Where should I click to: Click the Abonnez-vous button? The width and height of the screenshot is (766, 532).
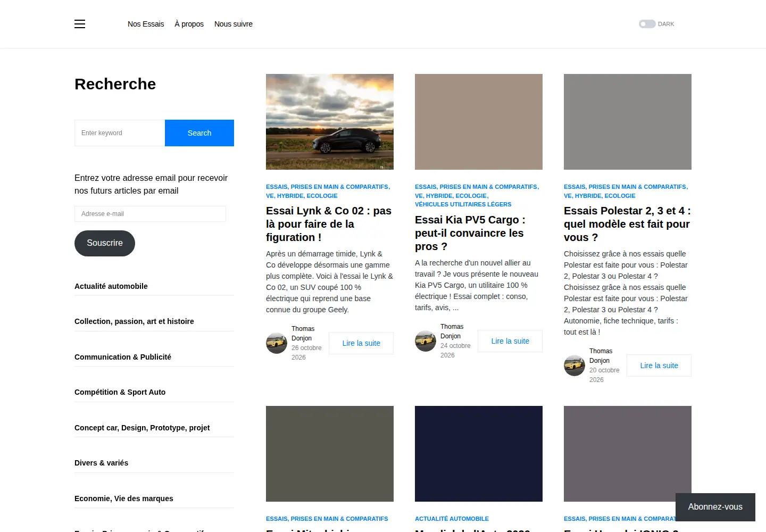coord(715,507)
